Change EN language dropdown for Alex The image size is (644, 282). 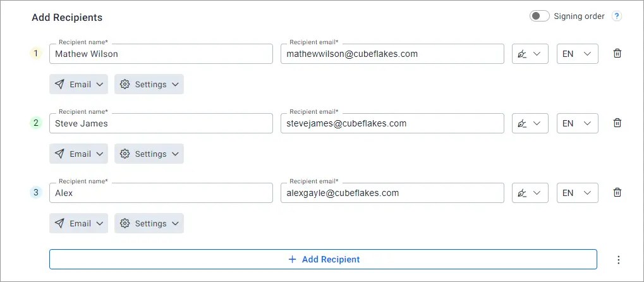(578, 193)
